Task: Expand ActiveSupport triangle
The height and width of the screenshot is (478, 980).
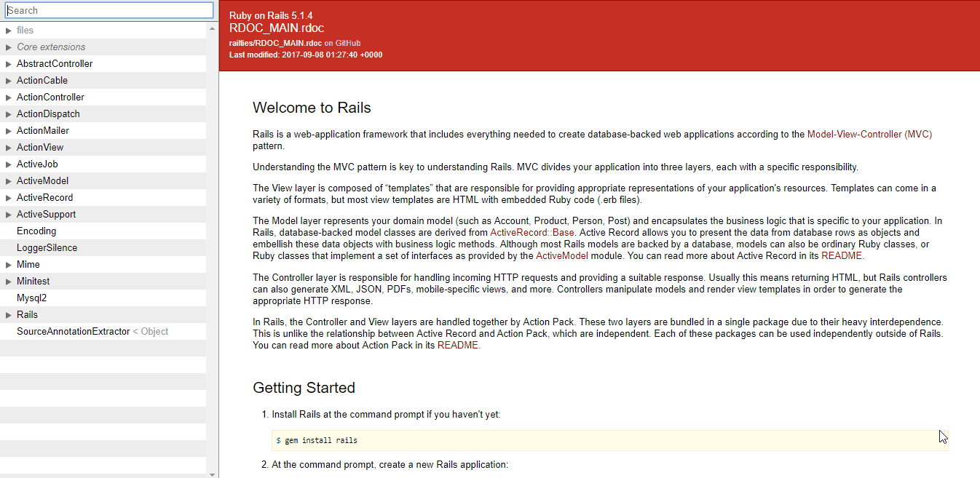Action: (x=9, y=215)
